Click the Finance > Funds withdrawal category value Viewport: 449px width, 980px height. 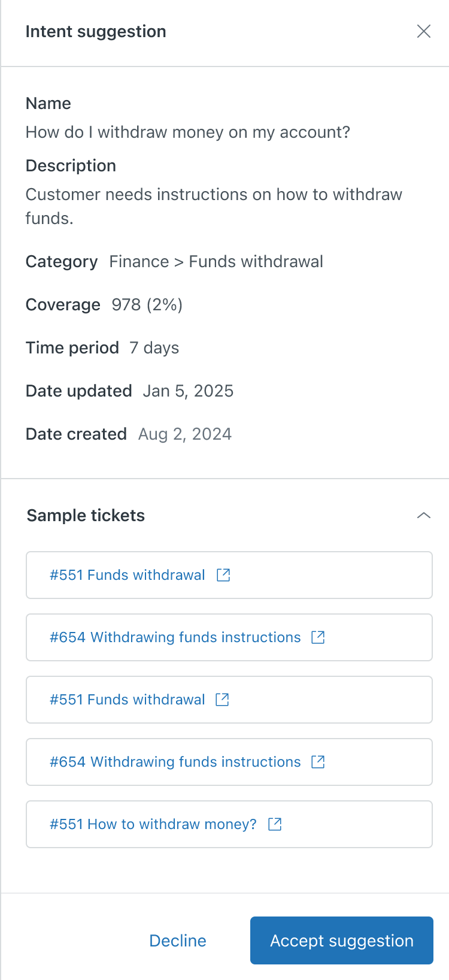(216, 262)
